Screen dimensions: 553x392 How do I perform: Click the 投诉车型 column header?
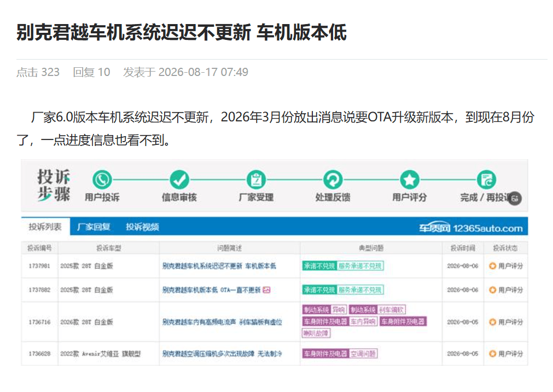(109, 248)
